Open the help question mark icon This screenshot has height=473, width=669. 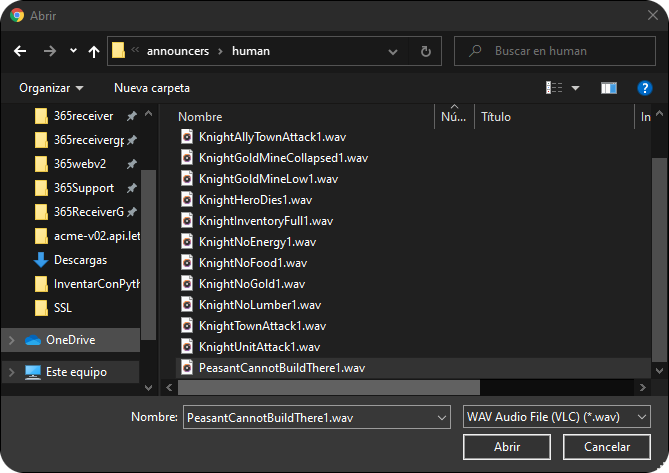pos(645,88)
